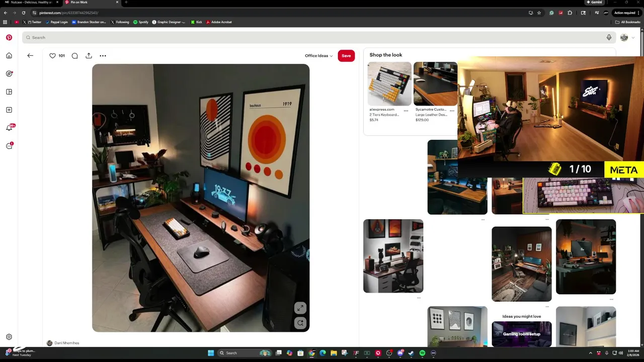Viewport: 644px width, 362px height.
Task: Click the Gemini button in Chrome
Action: tap(594, 2)
